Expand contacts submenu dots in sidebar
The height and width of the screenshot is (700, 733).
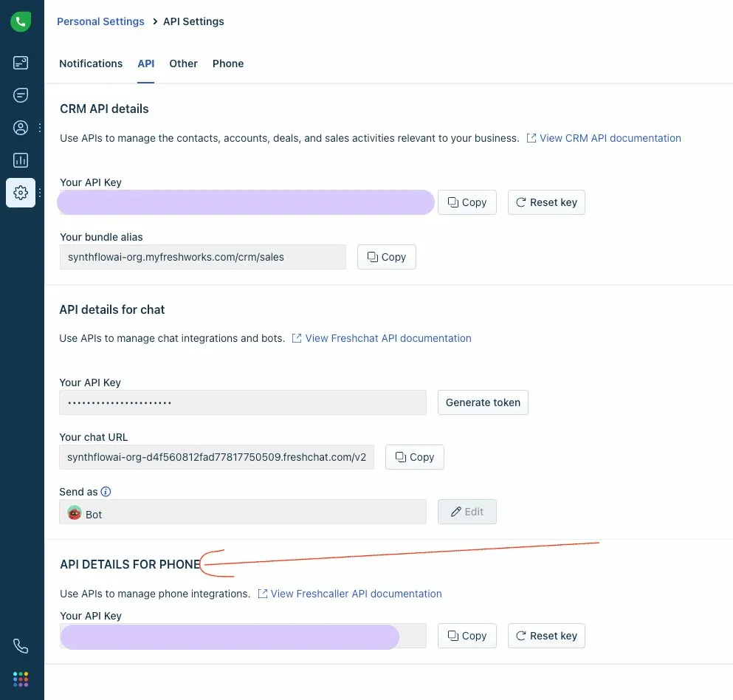pyautogui.click(x=40, y=128)
